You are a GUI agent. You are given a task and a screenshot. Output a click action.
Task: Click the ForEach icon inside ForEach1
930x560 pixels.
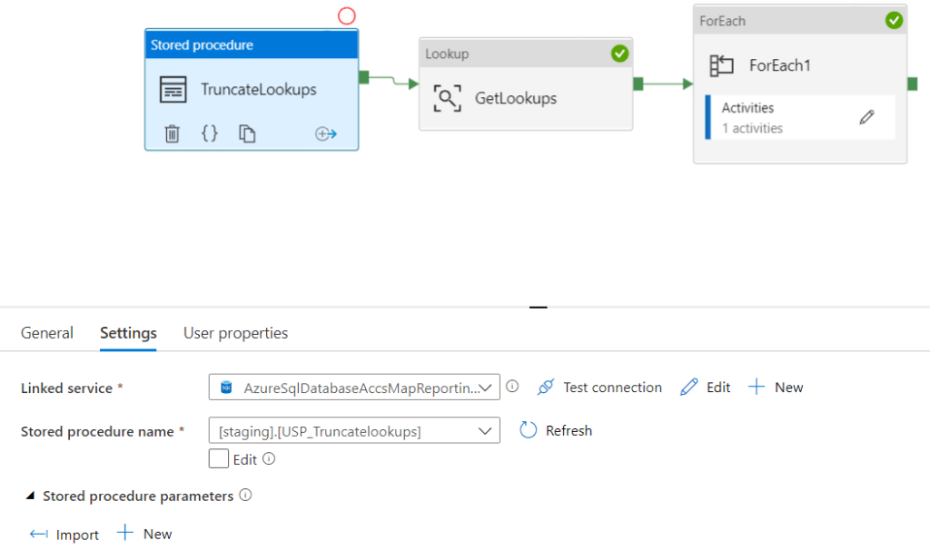(722, 64)
